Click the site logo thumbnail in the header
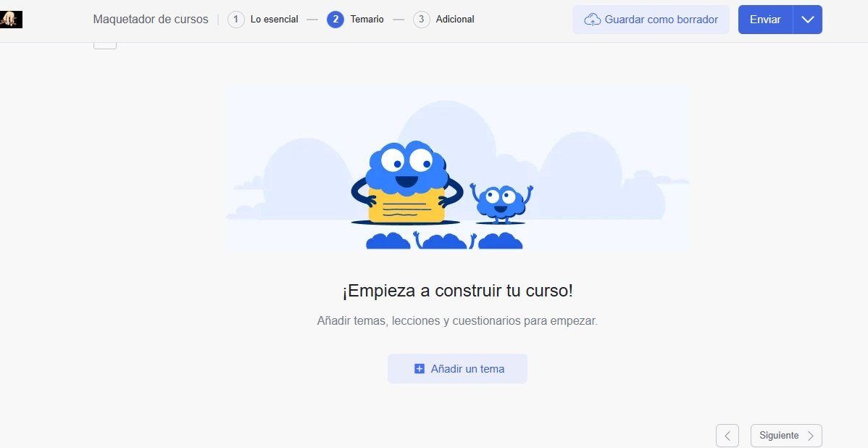868x448 pixels. [x=11, y=20]
